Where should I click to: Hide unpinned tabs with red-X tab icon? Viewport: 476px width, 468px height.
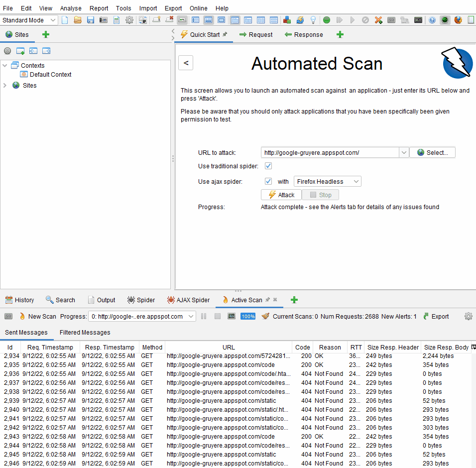click(169, 20)
